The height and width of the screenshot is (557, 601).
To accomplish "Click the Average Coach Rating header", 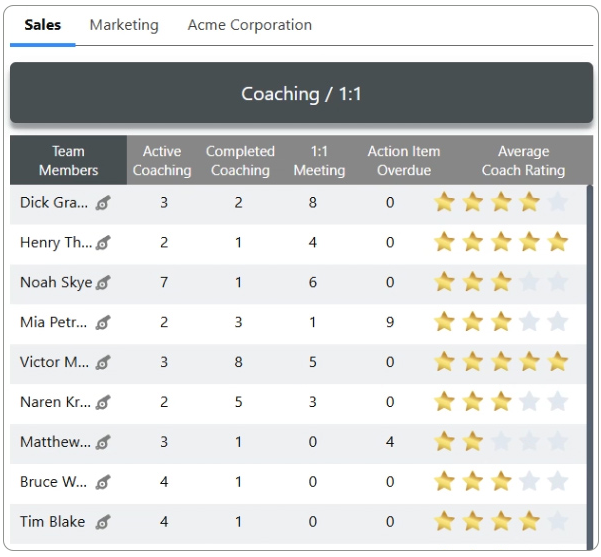I will [523, 161].
